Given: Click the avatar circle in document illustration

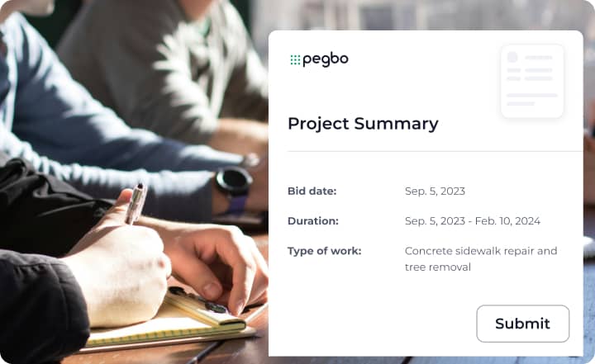Looking at the screenshot, I should pyautogui.click(x=512, y=58).
